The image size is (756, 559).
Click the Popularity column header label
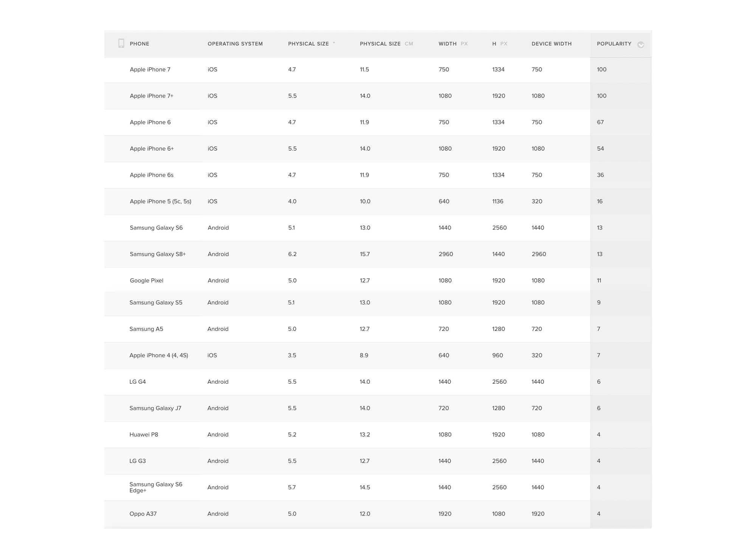tap(614, 44)
